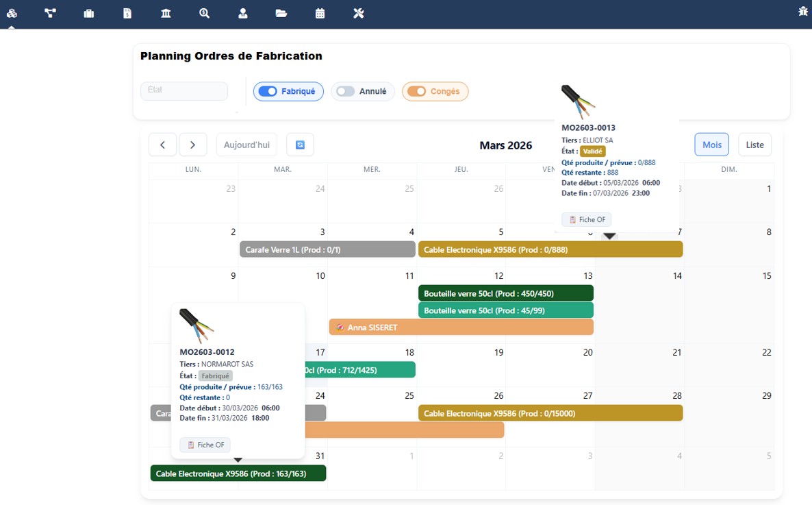Enable the Annulé toggle
The height and width of the screenshot is (505, 812).
click(x=346, y=91)
